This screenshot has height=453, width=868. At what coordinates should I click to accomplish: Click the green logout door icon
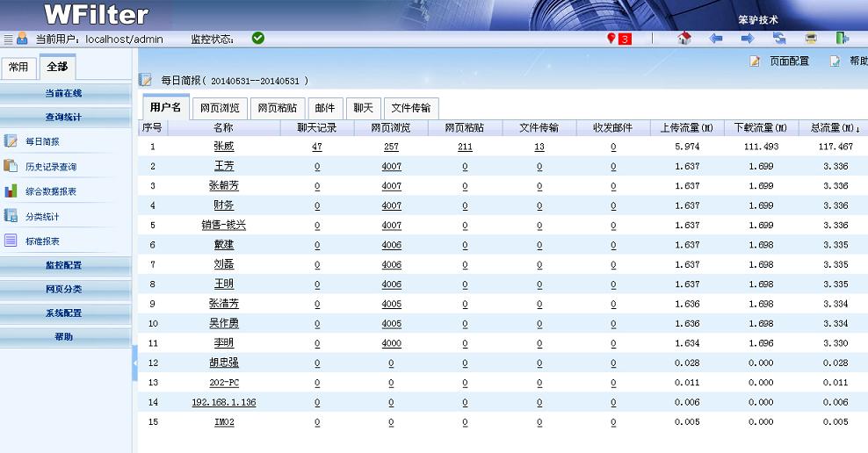(x=843, y=39)
